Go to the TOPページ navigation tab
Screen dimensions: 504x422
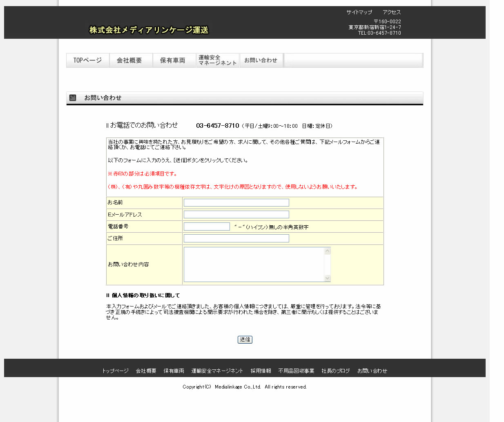coord(88,60)
